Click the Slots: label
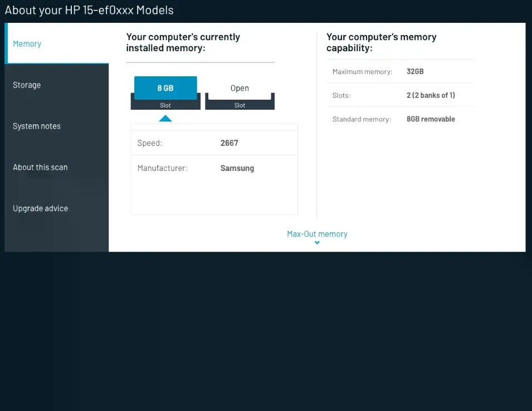532x411 pixels. click(341, 95)
